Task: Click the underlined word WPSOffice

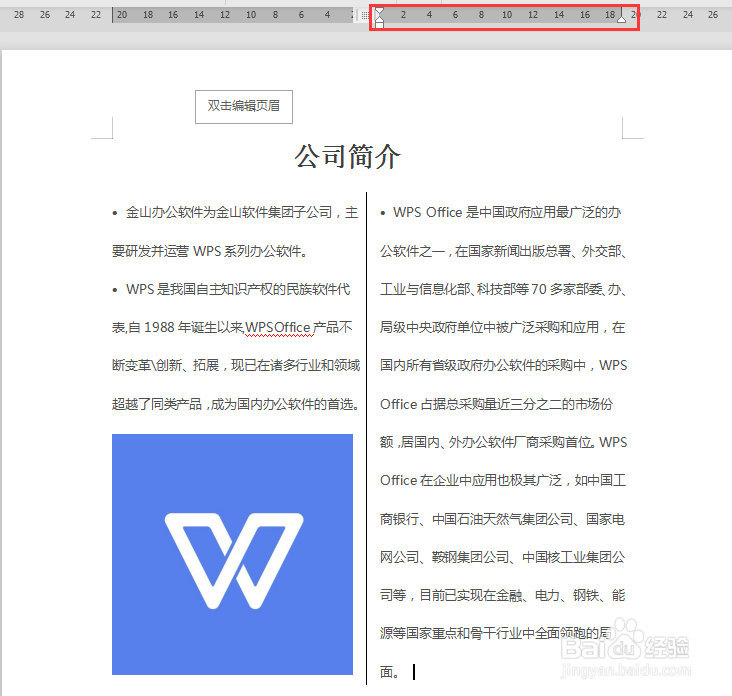Action: pos(278,328)
